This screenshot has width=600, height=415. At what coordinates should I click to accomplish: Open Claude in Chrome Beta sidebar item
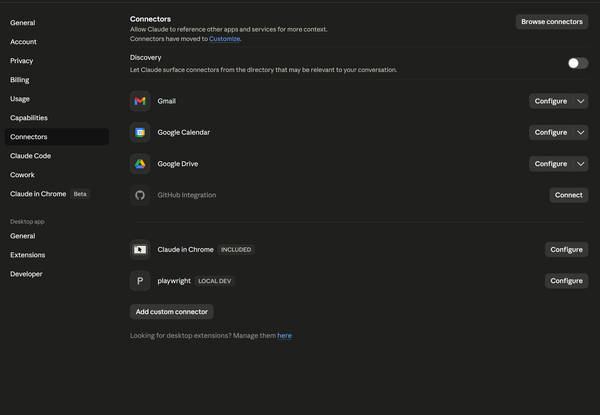click(x=57, y=194)
